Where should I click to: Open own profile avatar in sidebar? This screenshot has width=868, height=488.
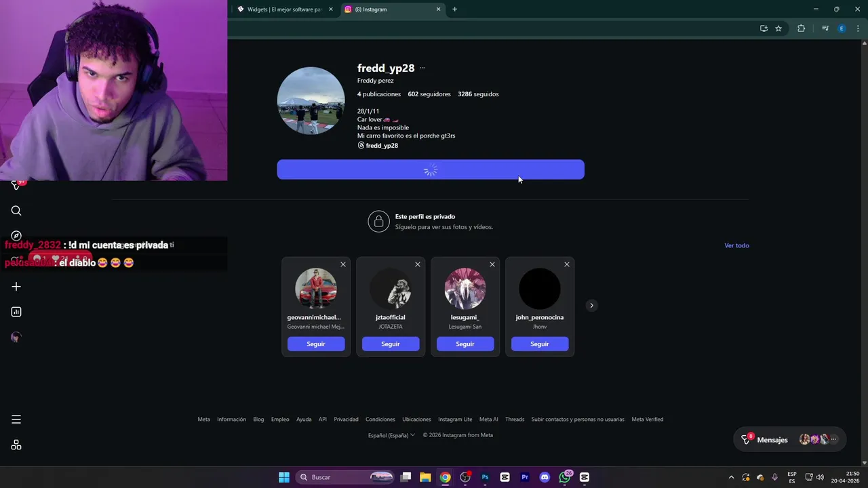pyautogui.click(x=16, y=337)
